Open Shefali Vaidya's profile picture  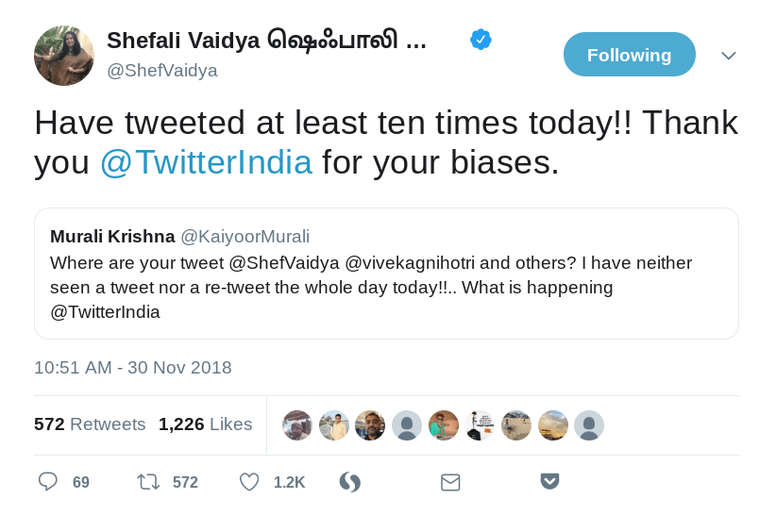coord(64,56)
